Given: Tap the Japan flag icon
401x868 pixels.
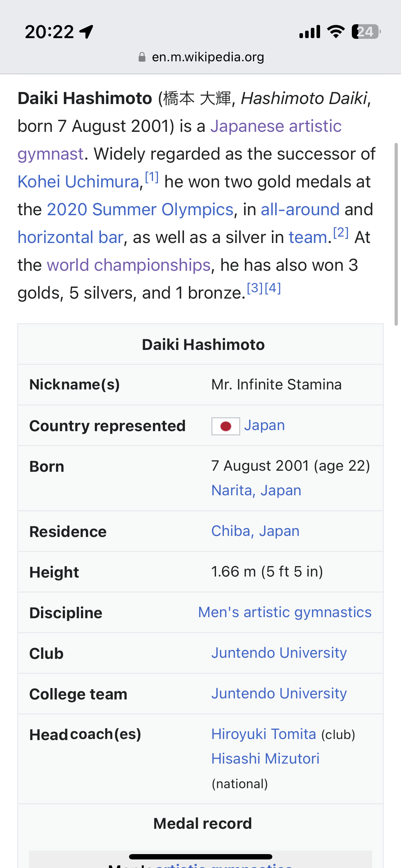Looking at the screenshot, I should point(226,426).
